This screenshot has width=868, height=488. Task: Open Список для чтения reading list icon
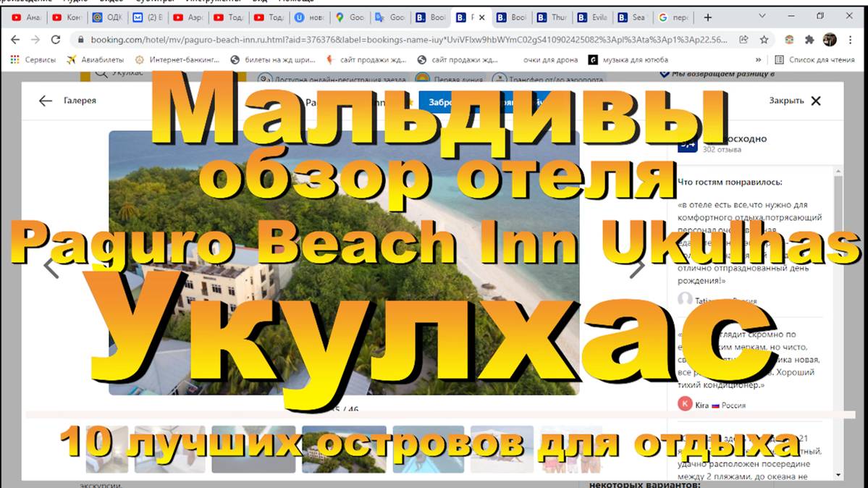point(780,59)
